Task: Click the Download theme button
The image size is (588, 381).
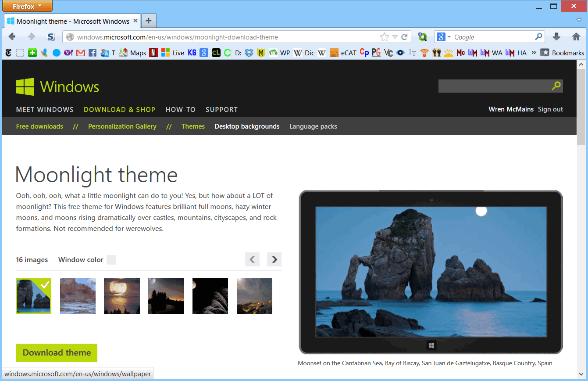Action: click(x=57, y=353)
